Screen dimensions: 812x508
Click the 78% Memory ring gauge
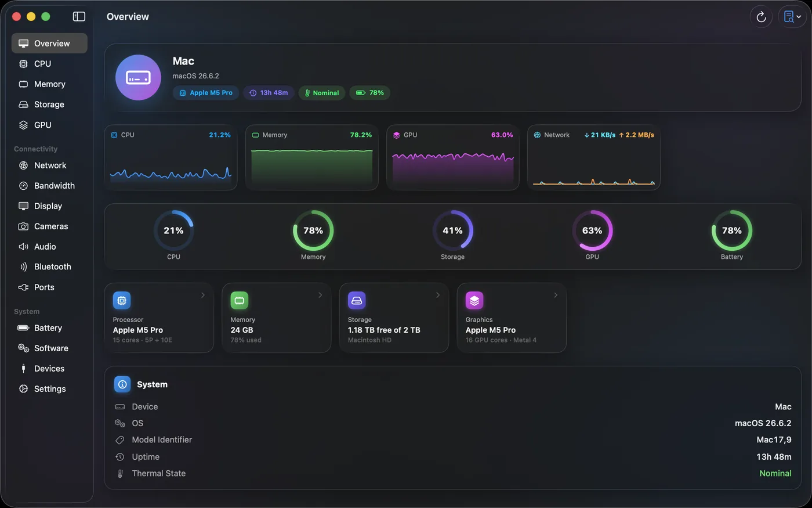[313, 230]
